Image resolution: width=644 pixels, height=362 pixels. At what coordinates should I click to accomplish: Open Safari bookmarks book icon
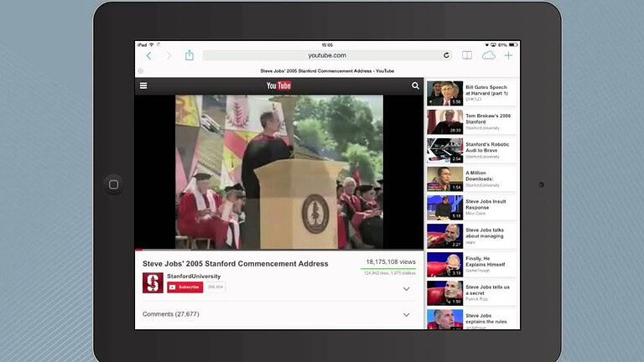[x=467, y=55]
